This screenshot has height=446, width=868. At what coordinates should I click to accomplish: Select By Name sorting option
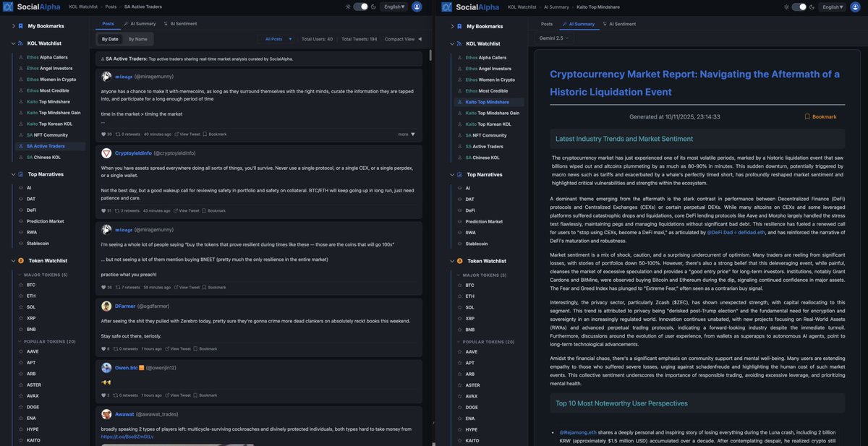click(x=137, y=39)
